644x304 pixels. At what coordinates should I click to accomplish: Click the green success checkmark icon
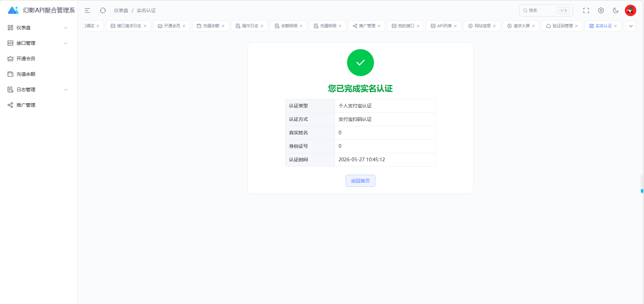click(361, 63)
